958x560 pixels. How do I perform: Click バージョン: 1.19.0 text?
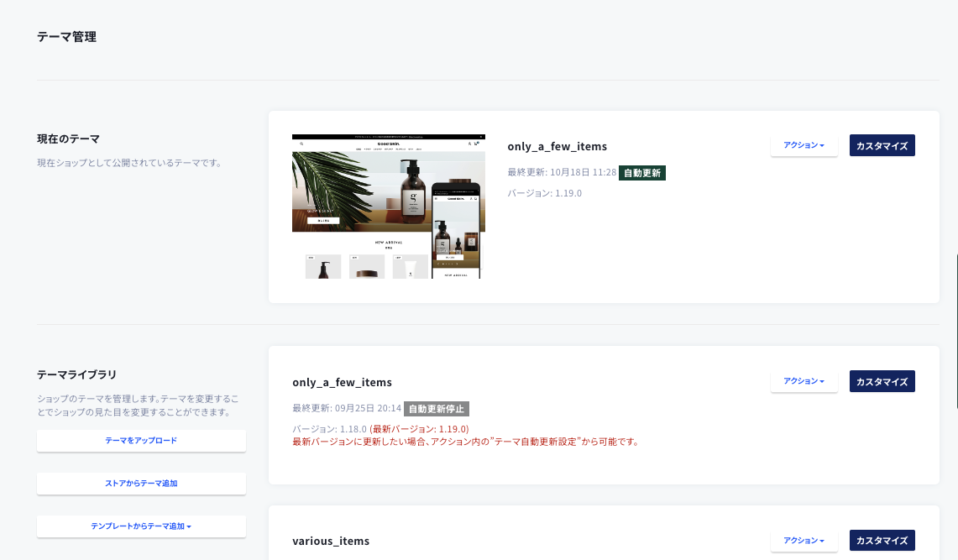tap(544, 193)
